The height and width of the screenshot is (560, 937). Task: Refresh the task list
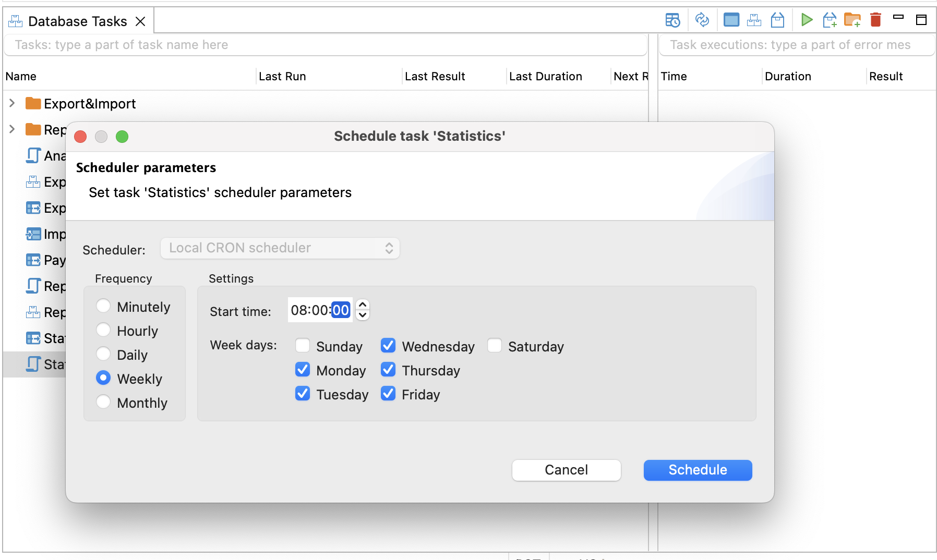(703, 20)
